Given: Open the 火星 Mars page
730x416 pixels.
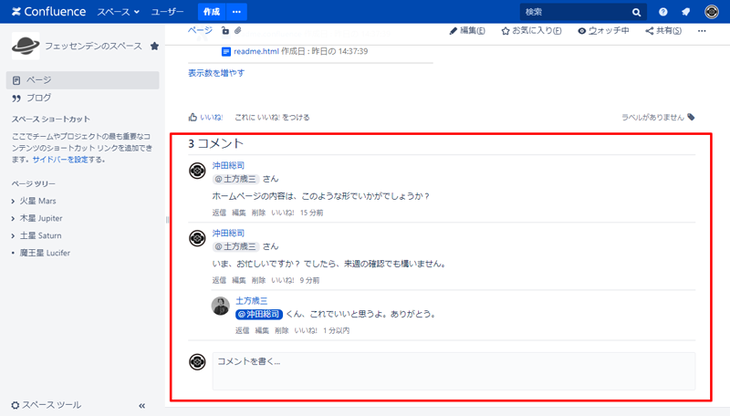Looking at the screenshot, I should coord(38,201).
